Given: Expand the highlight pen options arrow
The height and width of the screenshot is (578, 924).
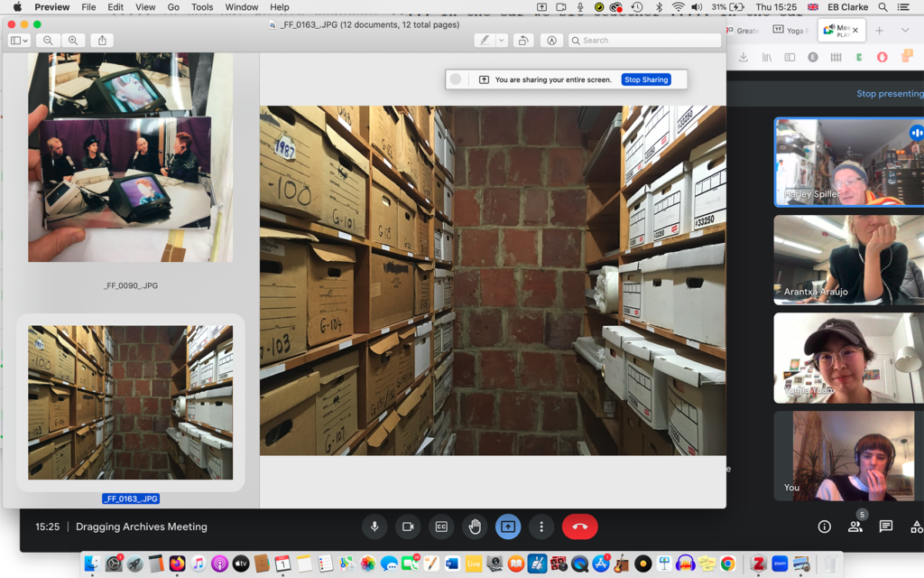Looking at the screenshot, I should (502, 41).
